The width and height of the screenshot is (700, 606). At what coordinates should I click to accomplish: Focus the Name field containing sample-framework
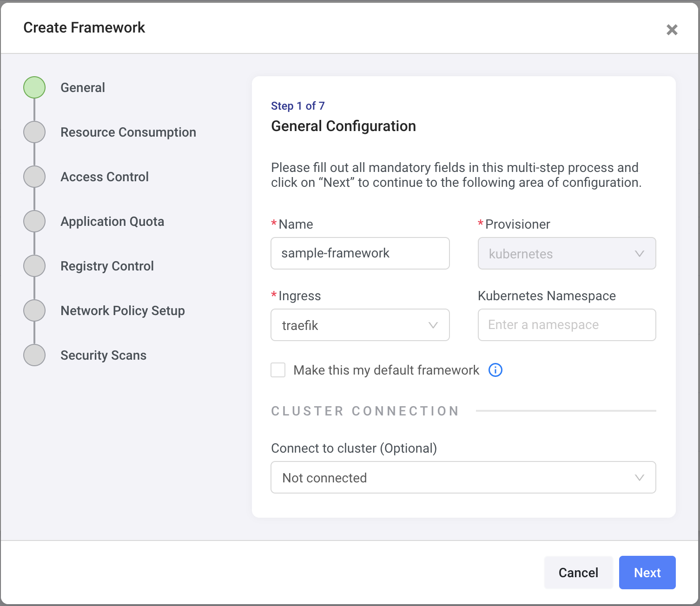[x=360, y=253]
